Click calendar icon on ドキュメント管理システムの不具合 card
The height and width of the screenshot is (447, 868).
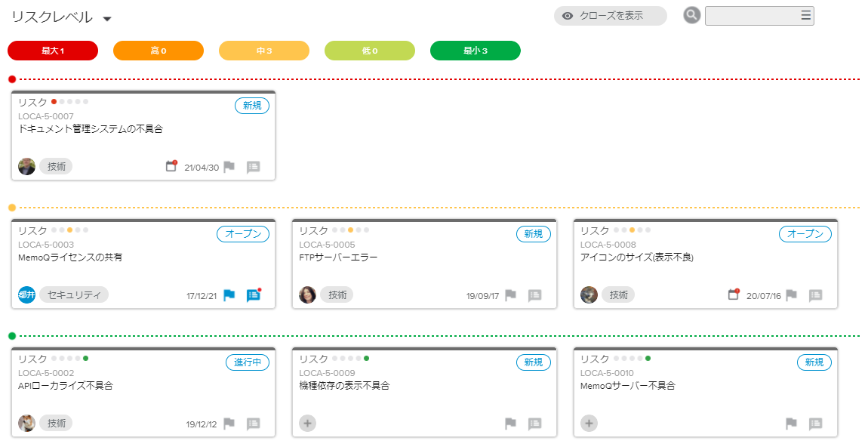tap(171, 166)
